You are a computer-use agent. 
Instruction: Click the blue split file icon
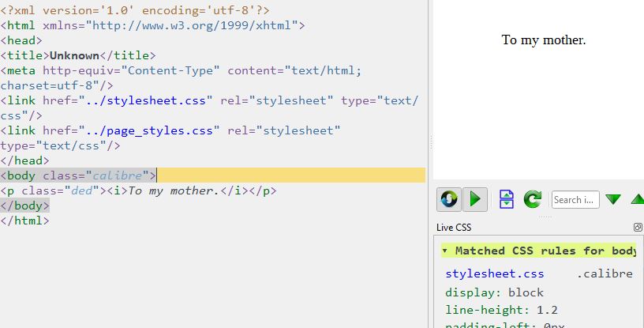[507, 199]
